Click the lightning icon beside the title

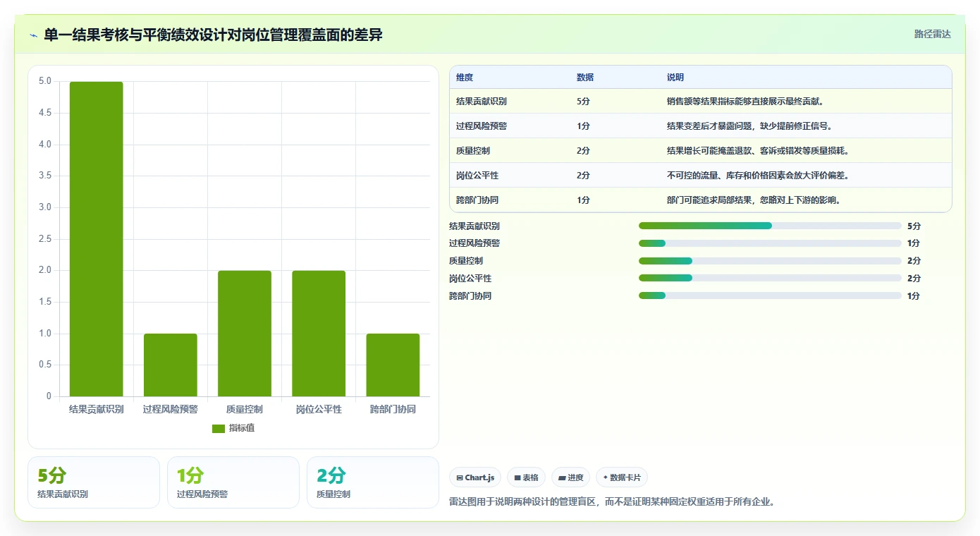(x=33, y=35)
